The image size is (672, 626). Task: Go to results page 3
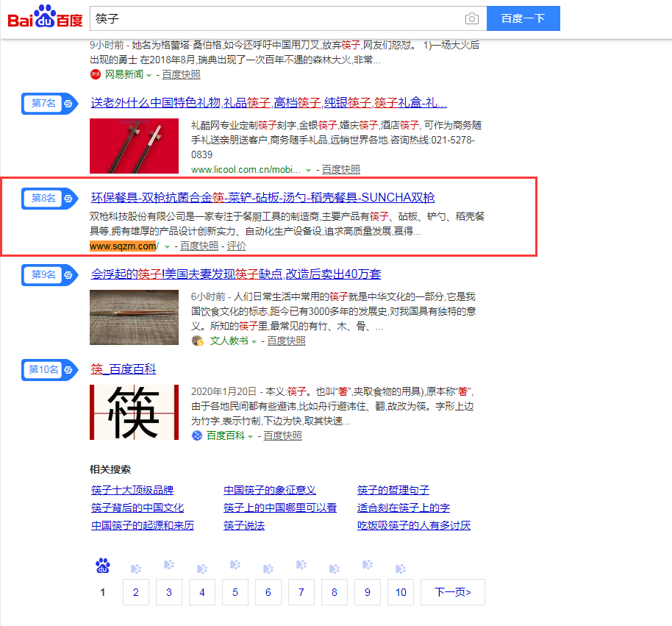click(169, 592)
